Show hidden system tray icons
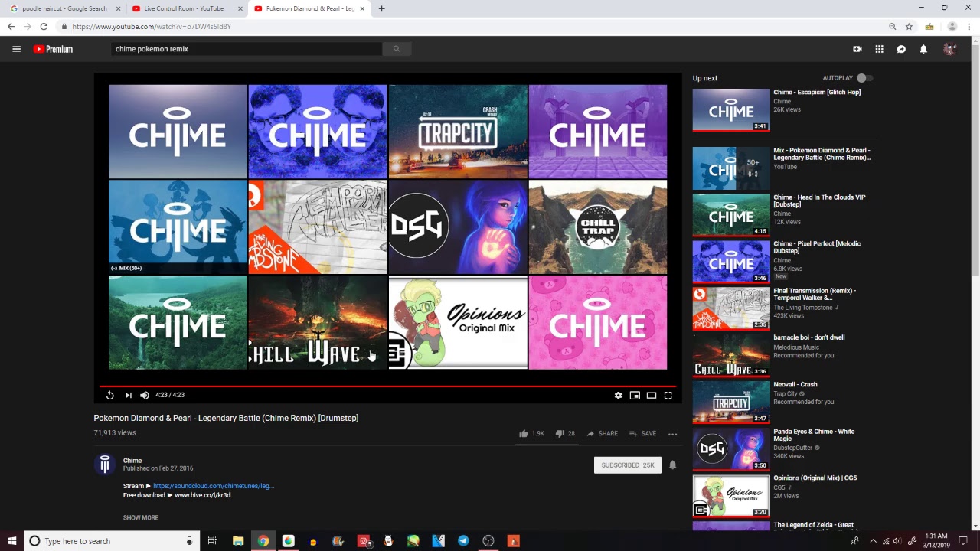Screen dimensions: 980x551 [873, 541]
